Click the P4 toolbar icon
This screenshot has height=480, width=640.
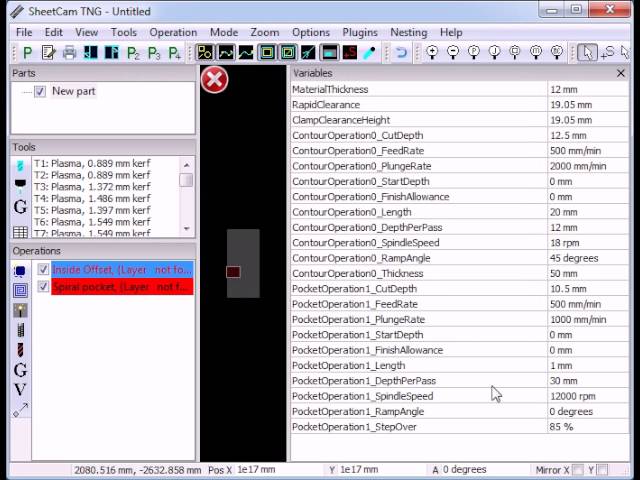coord(175,53)
